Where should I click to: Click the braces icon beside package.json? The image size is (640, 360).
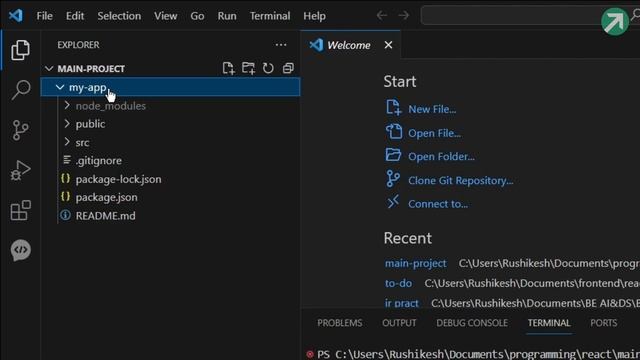65,196
